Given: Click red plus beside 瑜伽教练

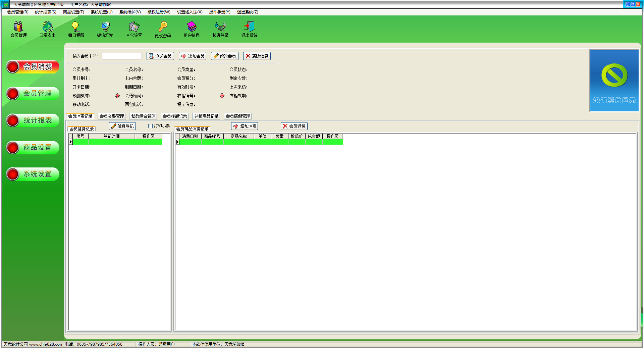Looking at the screenshot, I should coord(117,96).
